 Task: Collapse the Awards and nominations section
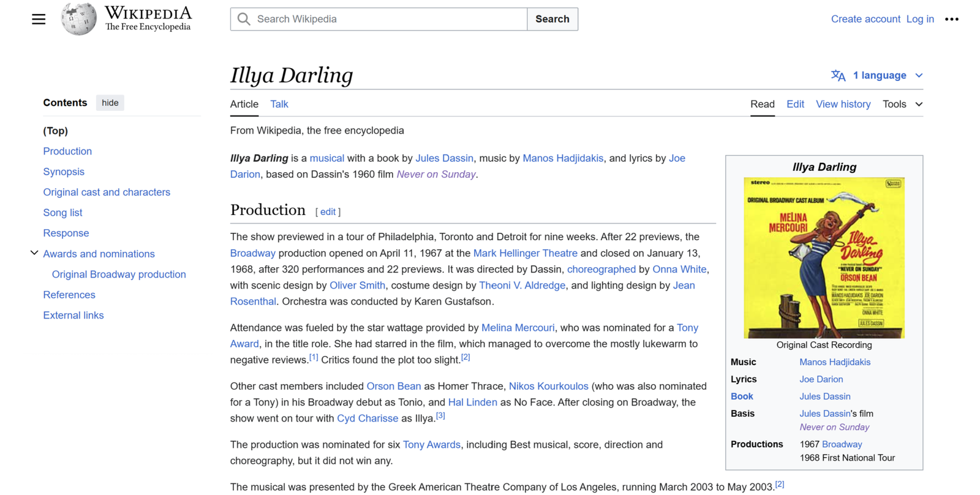point(34,253)
